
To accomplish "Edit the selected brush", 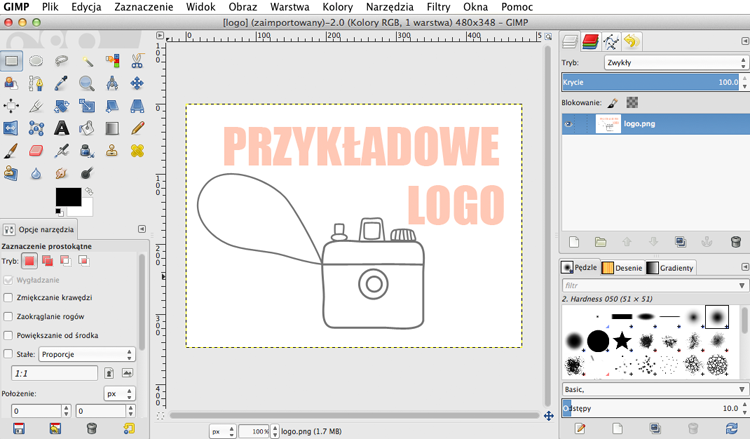I will (580, 428).
